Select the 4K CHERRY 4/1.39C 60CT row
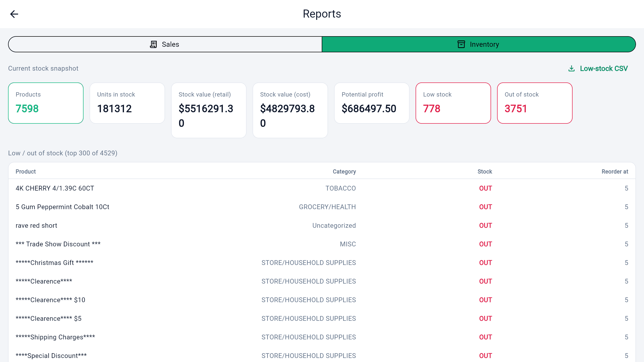 tap(322, 188)
